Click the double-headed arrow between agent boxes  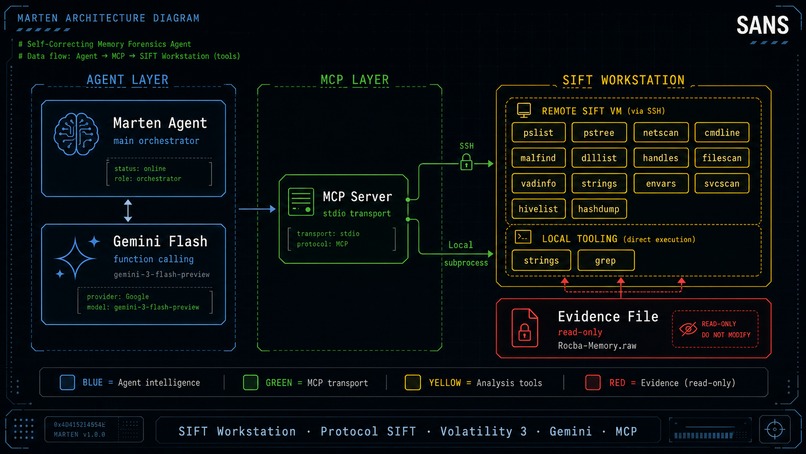128,211
